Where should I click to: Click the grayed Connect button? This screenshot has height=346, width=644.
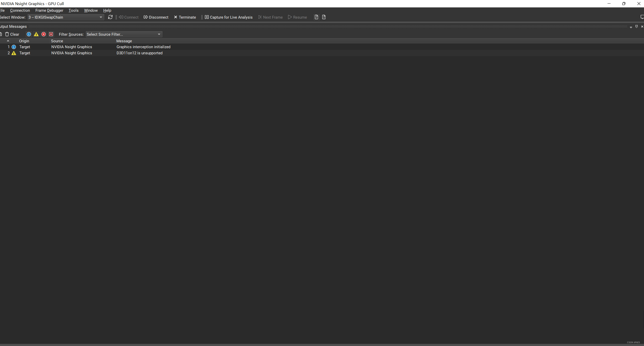pyautogui.click(x=129, y=17)
